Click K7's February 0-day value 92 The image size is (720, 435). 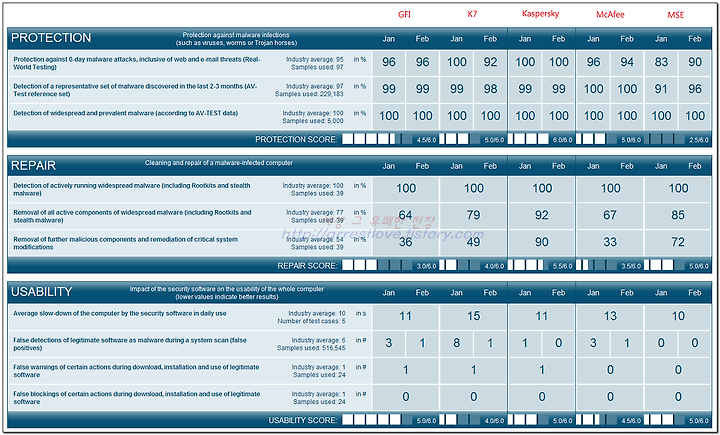(490, 62)
